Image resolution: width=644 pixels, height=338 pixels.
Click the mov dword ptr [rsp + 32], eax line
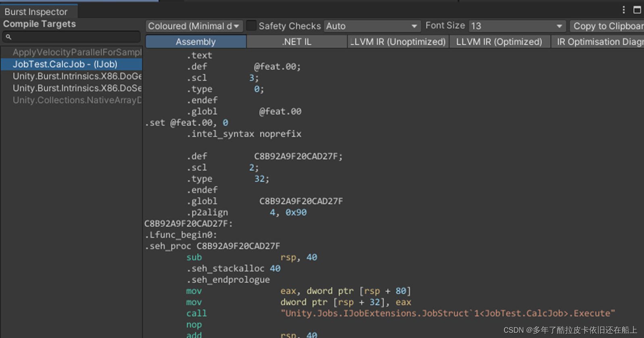tap(298, 302)
